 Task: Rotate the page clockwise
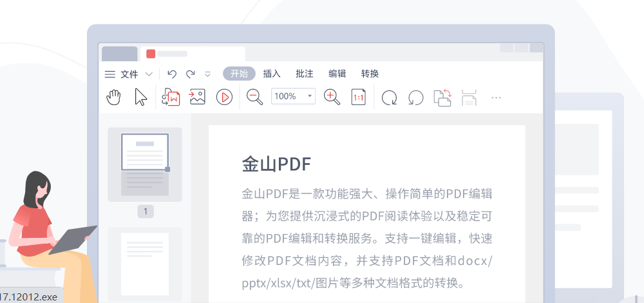click(390, 98)
